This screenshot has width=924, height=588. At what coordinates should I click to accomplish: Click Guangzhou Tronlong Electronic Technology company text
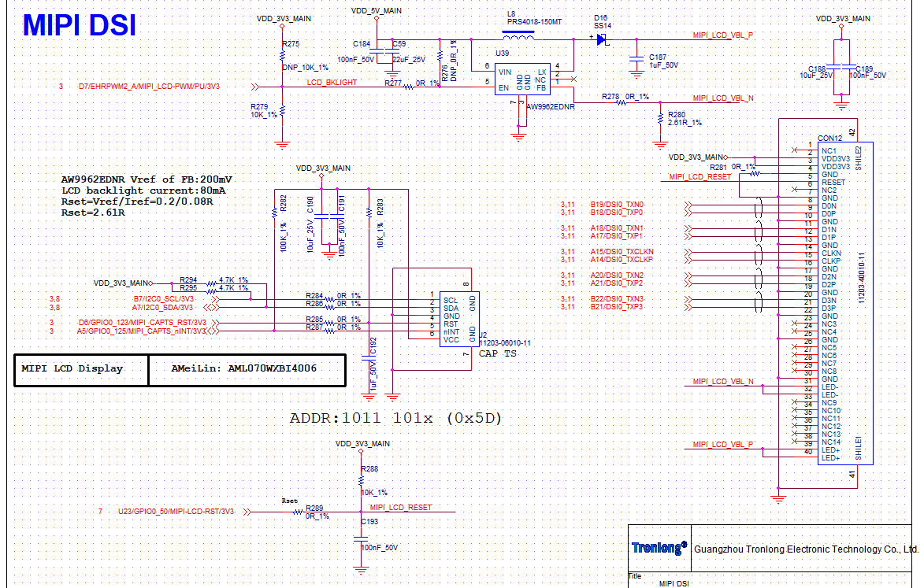[x=806, y=549]
